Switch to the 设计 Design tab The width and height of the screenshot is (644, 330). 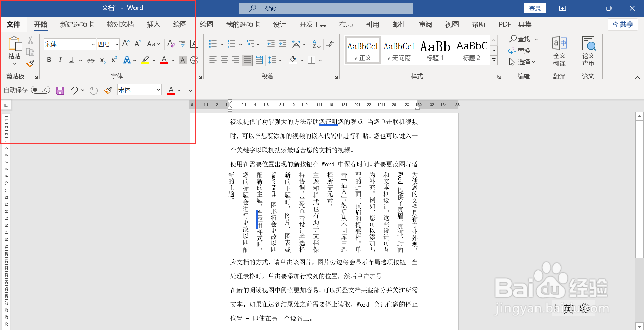coord(279,24)
